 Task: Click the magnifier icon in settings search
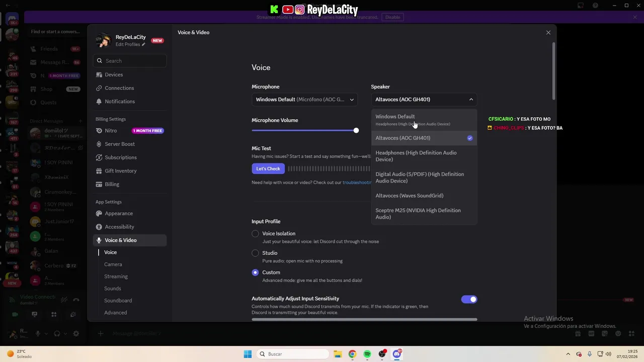click(x=100, y=61)
